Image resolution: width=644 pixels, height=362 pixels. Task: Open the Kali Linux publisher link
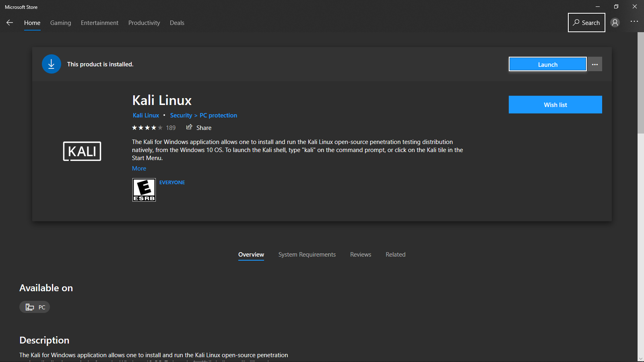pos(146,115)
